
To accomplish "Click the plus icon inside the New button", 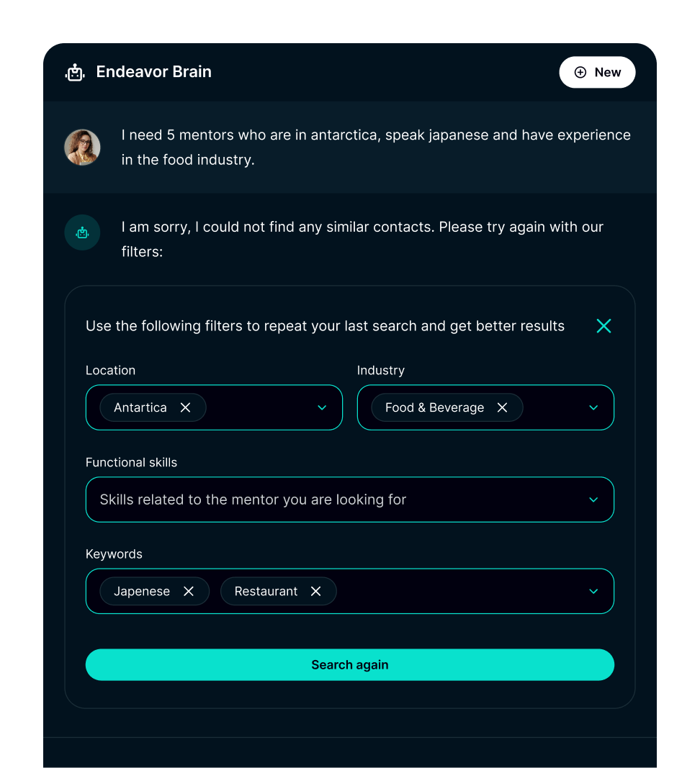I will point(580,72).
